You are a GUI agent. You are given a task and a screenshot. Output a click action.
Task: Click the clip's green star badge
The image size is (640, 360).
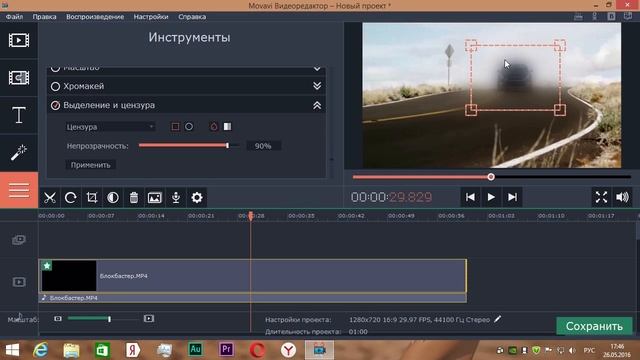[x=47, y=266]
